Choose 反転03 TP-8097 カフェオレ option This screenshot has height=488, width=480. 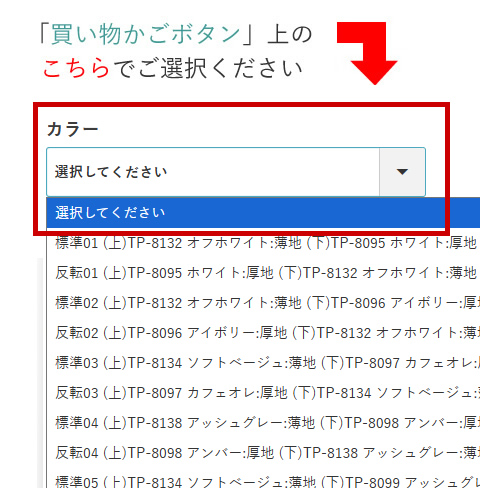[x=263, y=393]
